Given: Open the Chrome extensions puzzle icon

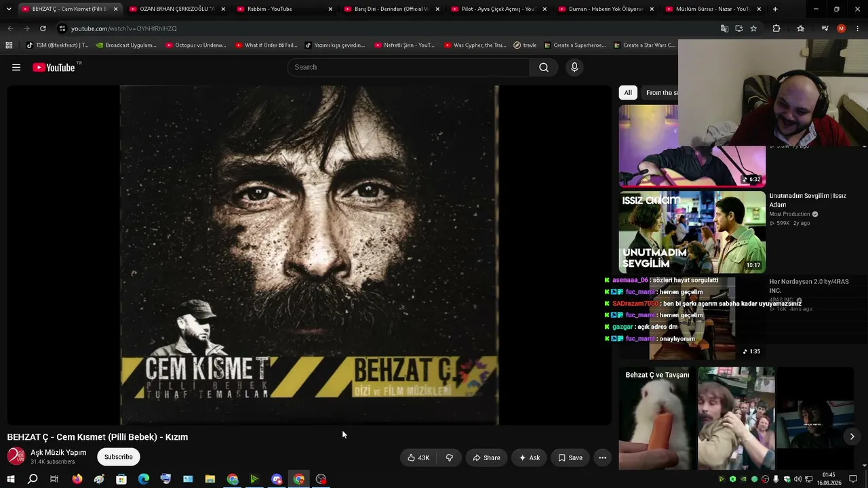Looking at the screenshot, I should 776,28.
